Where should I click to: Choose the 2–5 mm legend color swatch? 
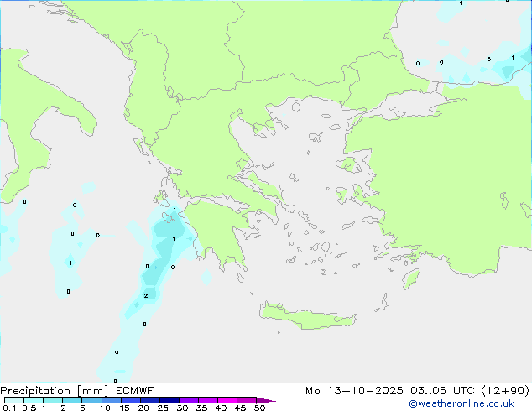[72, 400]
